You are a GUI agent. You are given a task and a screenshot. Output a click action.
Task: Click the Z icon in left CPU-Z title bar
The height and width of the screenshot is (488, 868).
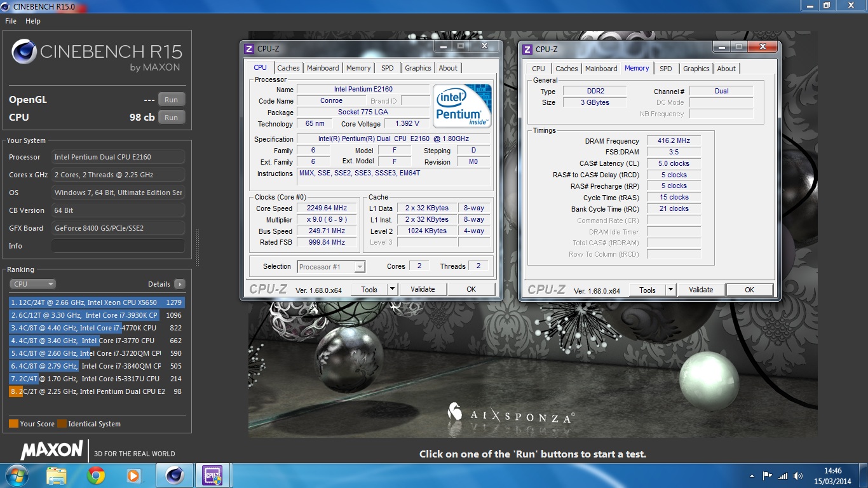point(249,48)
